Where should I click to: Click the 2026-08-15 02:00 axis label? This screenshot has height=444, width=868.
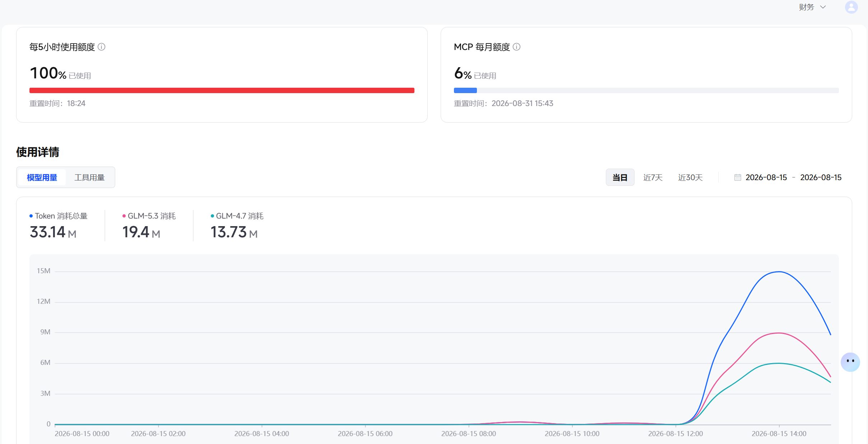(158, 434)
